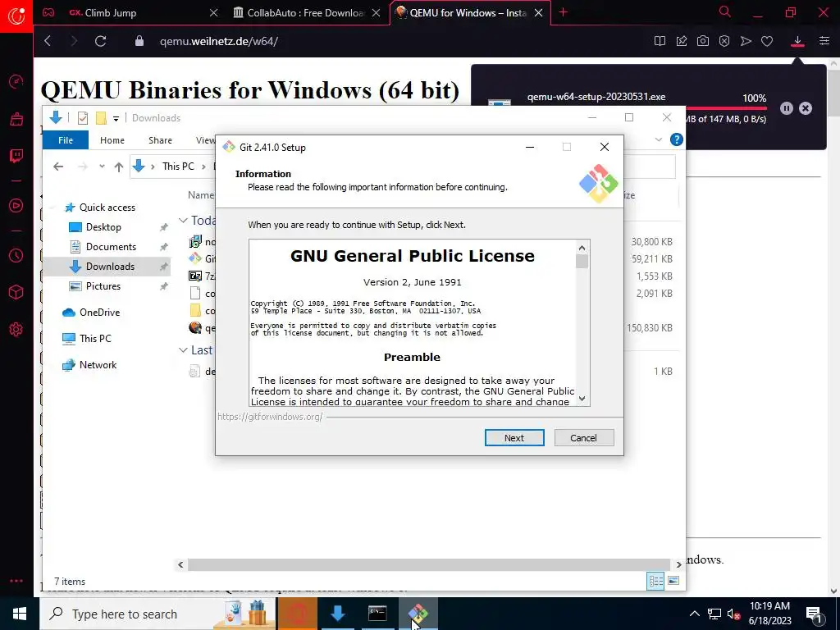Open gitforwindows.org link in installer
The width and height of the screenshot is (840, 630).
tap(270, 416)
